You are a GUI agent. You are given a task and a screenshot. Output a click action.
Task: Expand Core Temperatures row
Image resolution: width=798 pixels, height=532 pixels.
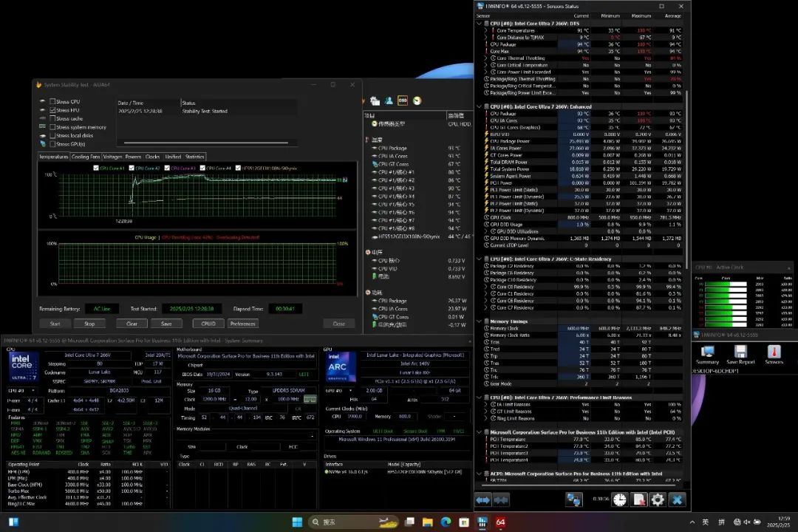point(486,30)
